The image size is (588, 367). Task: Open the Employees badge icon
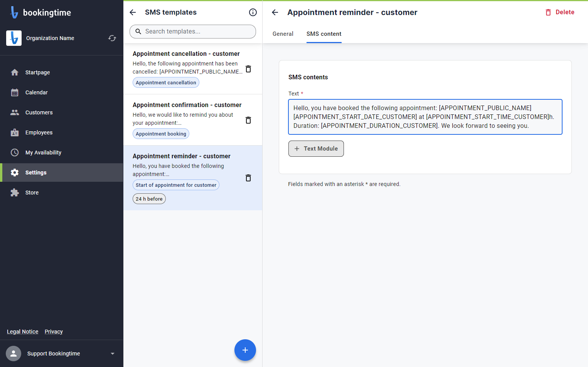pyautogui.click(x=15, y=132)
